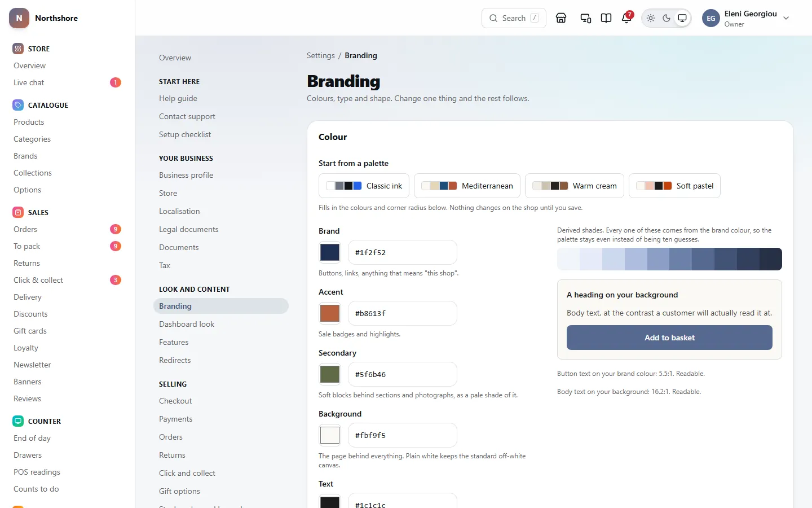The image size is (812, 508).
Task: Click the Search box in the header
Action: pos(514,18)
